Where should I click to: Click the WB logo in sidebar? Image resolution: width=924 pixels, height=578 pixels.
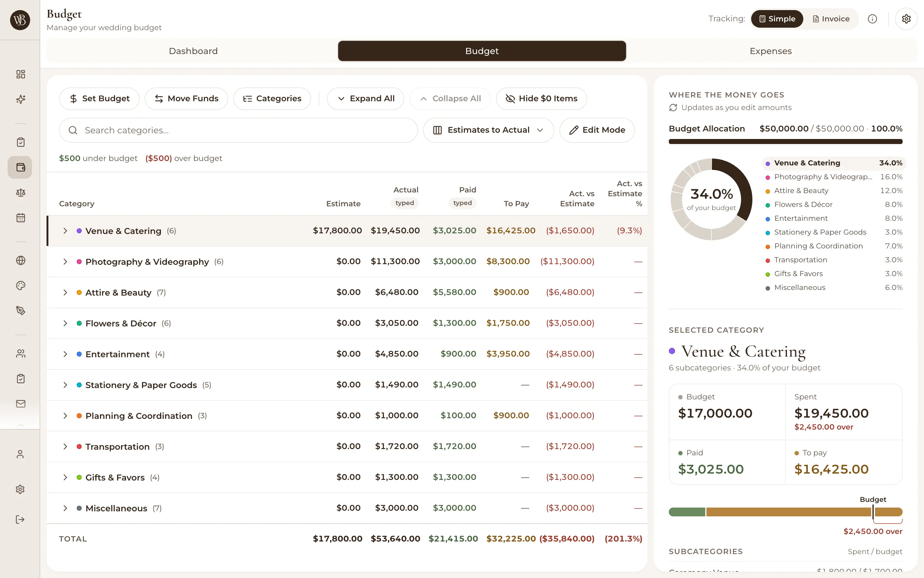(20, 20)
